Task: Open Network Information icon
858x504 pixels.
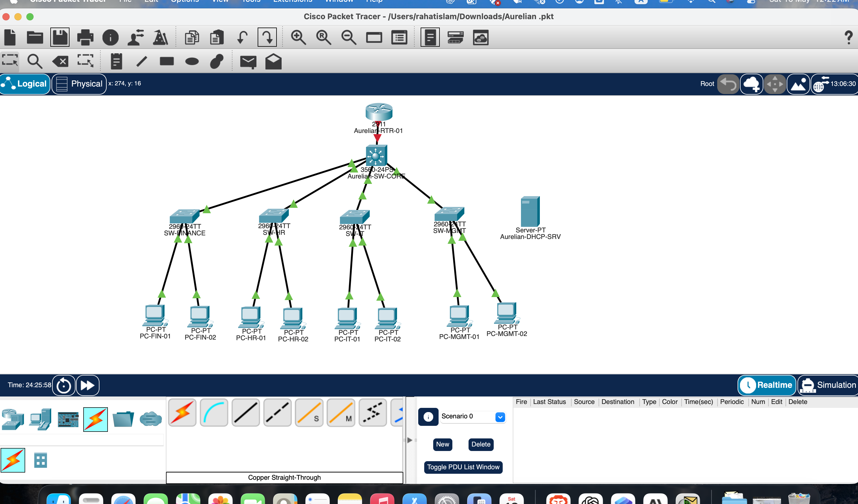Action: (x=111, y=37)
